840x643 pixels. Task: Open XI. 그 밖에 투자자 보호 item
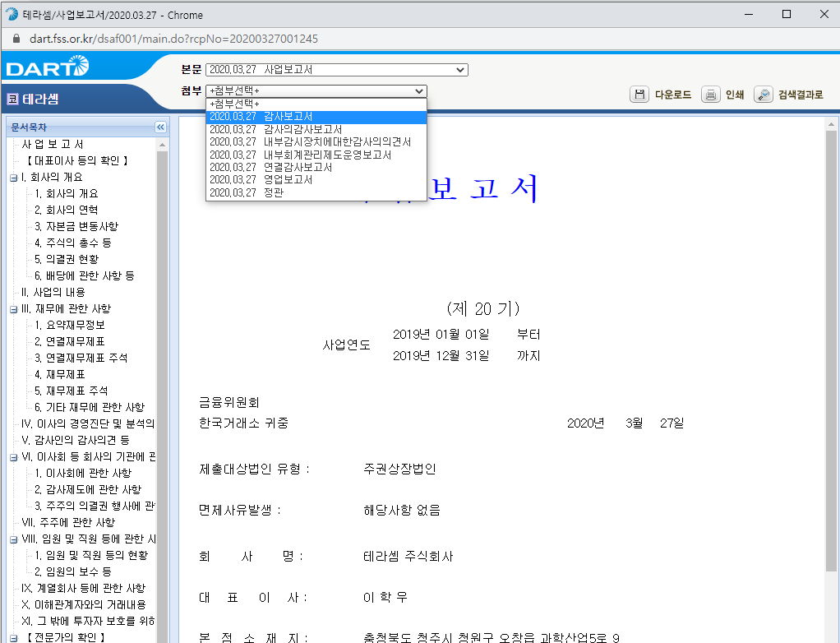(88, 621)
